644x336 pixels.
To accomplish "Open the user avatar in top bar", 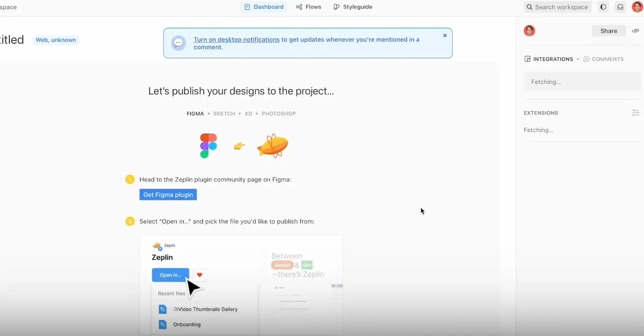I will click(x=637, y=7).
